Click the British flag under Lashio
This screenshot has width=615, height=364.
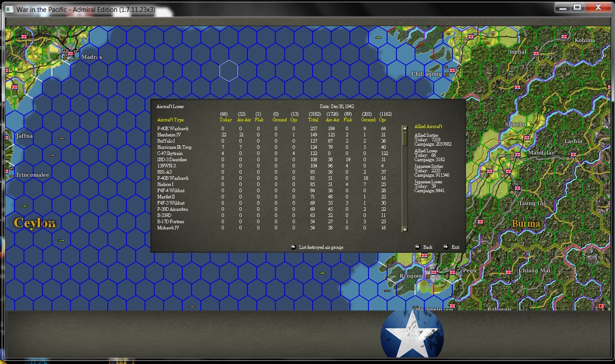pos(573,155)
